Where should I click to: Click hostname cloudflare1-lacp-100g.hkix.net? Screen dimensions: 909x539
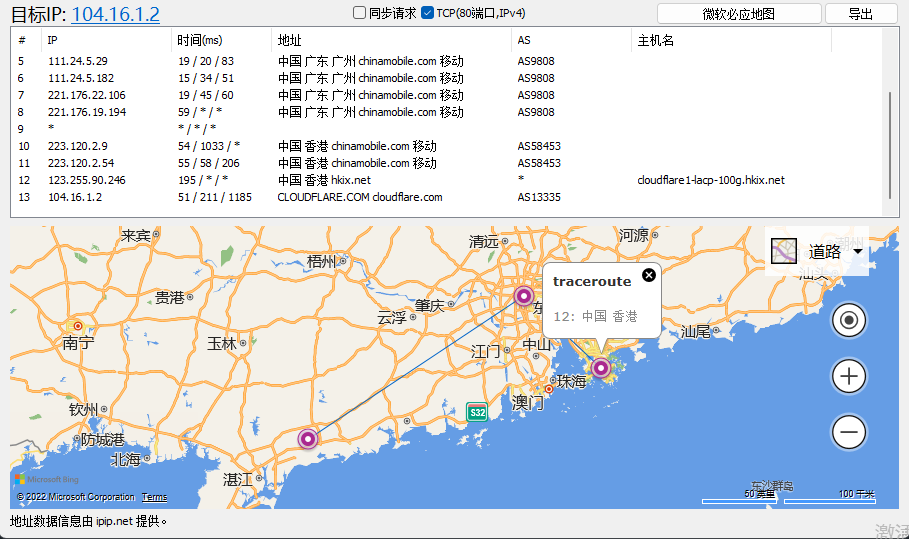coord(711,180)
